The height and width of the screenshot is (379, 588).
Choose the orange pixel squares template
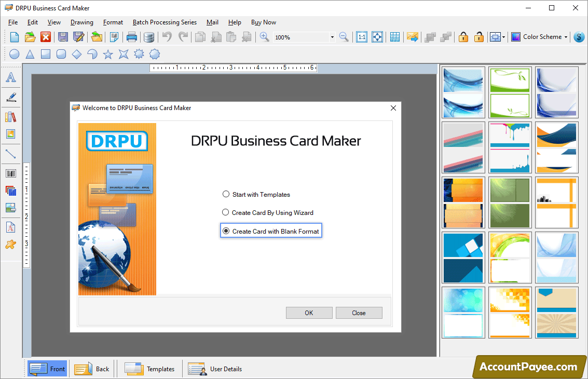point(510,313)
